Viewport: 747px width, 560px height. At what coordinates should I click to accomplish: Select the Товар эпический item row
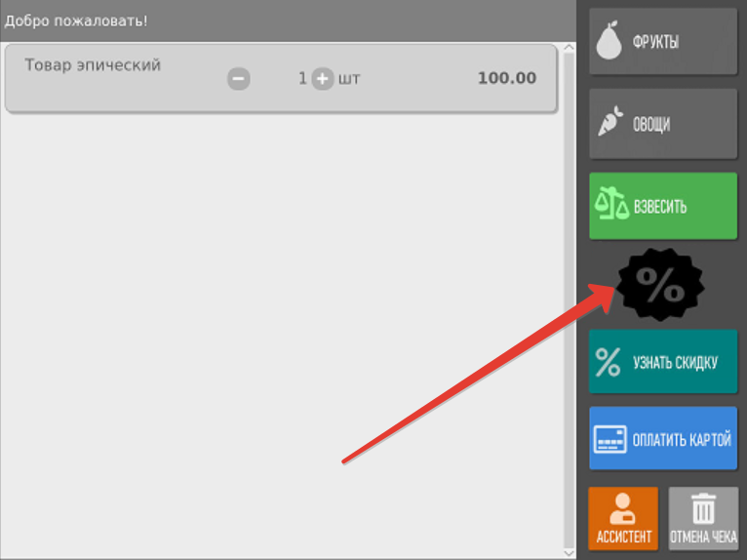[281, 79]
